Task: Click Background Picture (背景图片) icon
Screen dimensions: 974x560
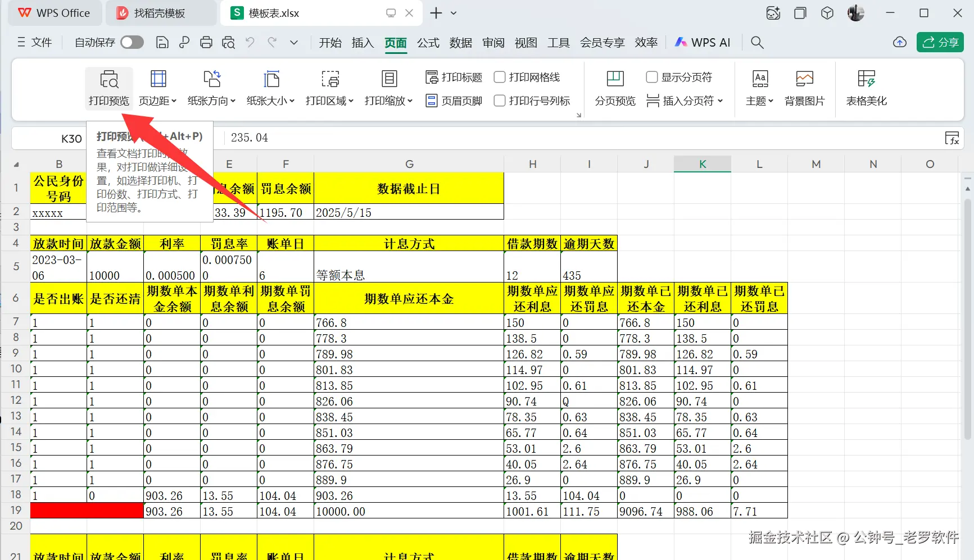Action: (805, 88)
